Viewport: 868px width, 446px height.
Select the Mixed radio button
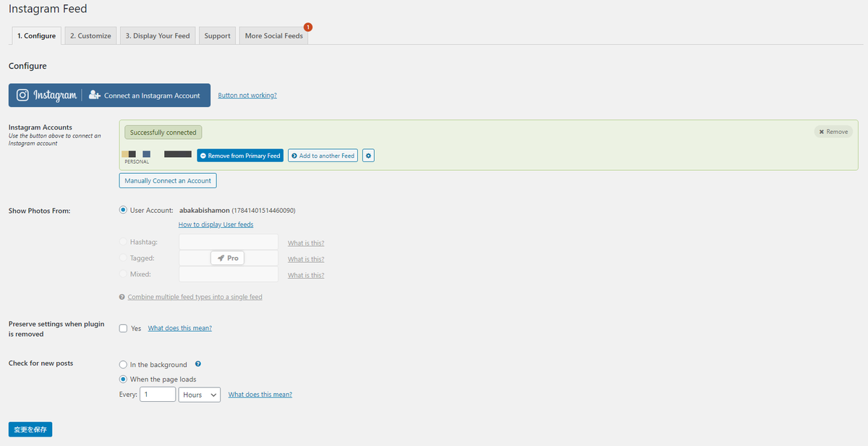tap(123, 274)
